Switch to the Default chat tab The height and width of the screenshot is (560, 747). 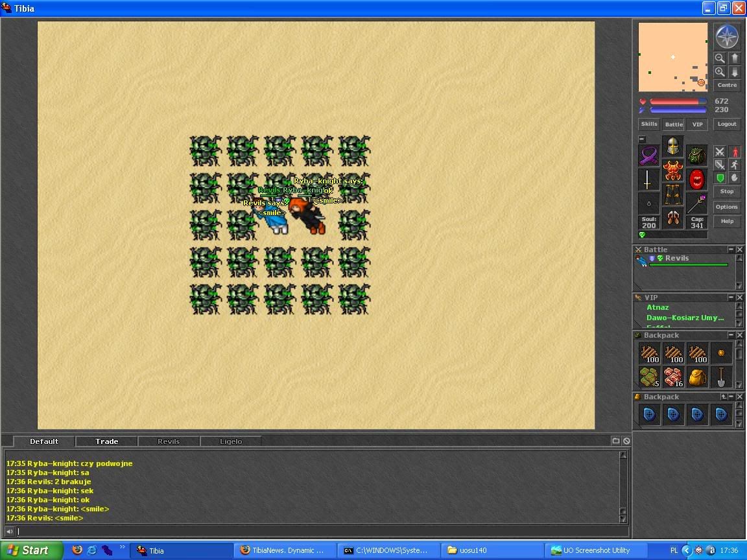(x=44, y=441)
